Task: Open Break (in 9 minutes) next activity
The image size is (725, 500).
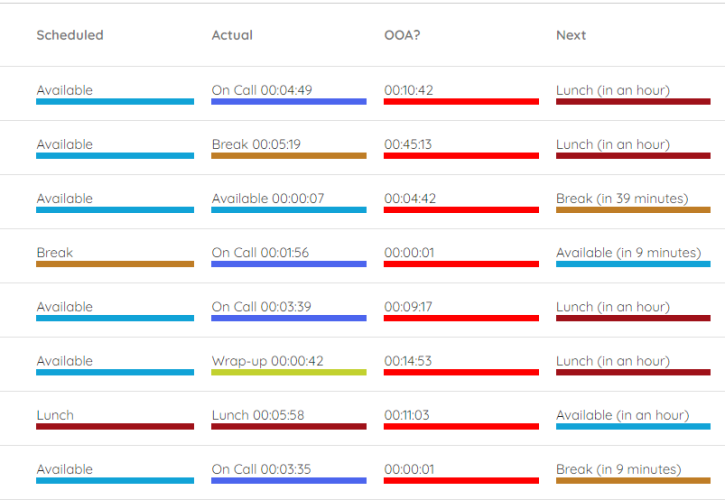Action: 618,469
